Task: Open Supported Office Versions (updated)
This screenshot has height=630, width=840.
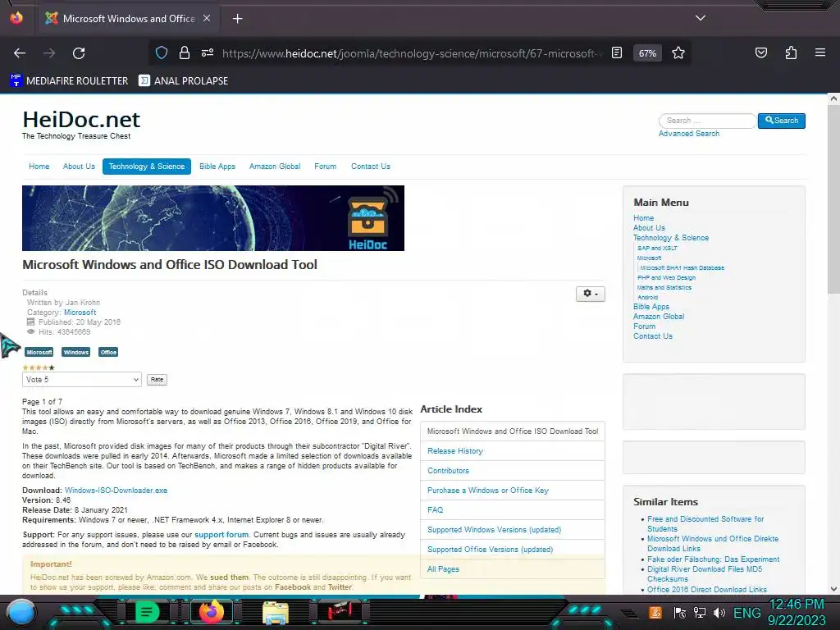Action: click(490, 549)
